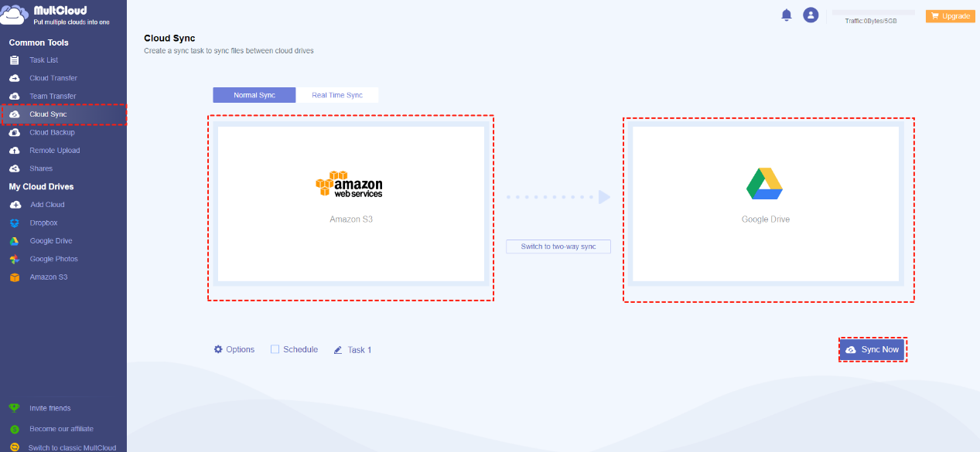Click the Common Tools heading
This screenshot has height=452, width=980.
point(39,42)
